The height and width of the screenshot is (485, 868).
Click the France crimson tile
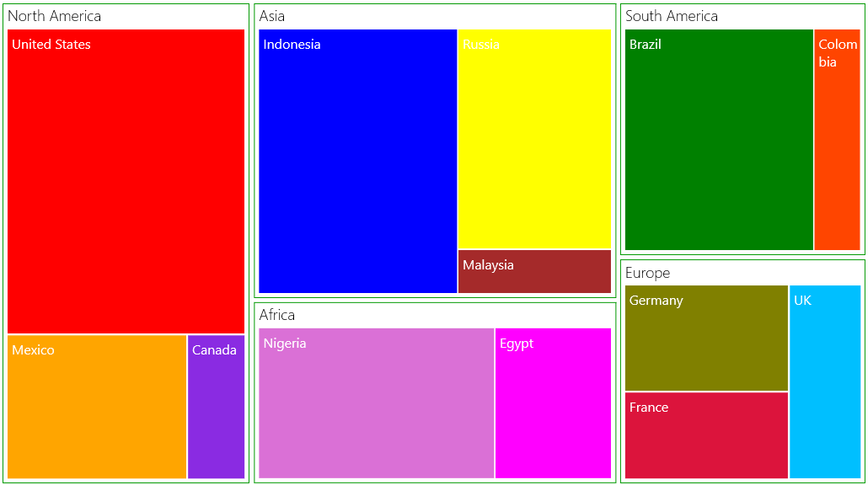[706, 435]
